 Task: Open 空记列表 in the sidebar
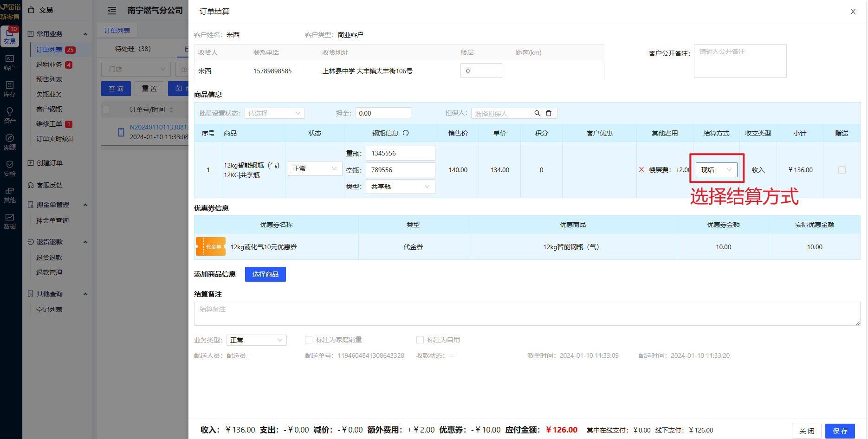pos(49,310)
